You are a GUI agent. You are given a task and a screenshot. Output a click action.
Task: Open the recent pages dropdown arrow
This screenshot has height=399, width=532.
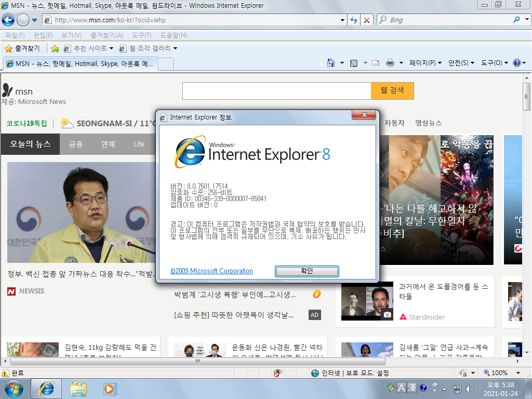click(x=34, y=20)
